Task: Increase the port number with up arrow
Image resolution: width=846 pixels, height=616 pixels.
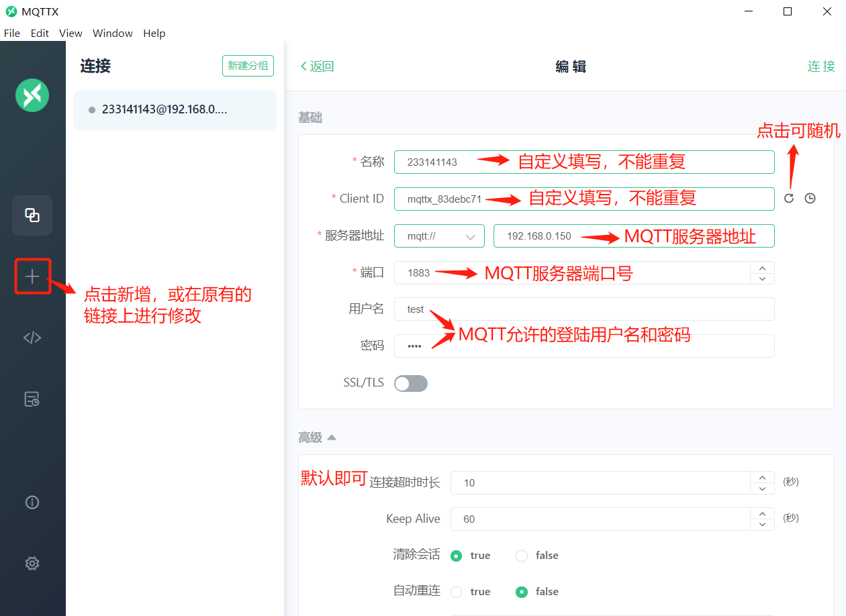Action: click(762, 268)
